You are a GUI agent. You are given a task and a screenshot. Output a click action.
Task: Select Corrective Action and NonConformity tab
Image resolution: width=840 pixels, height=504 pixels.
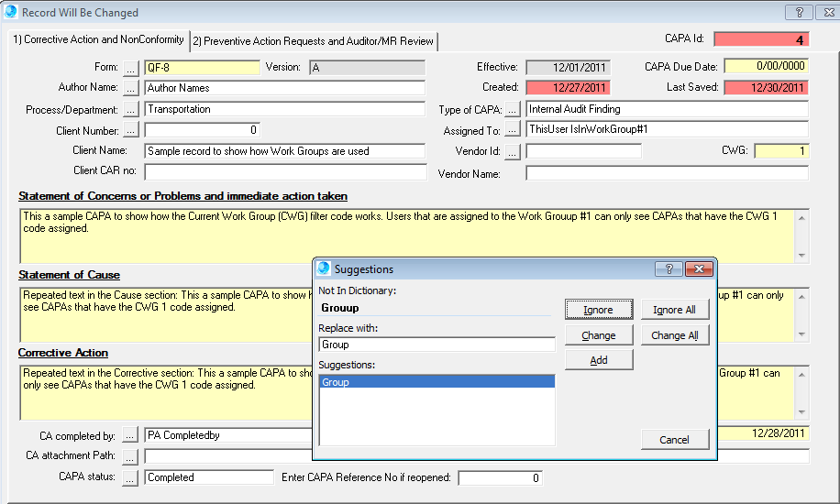(96, 40)
